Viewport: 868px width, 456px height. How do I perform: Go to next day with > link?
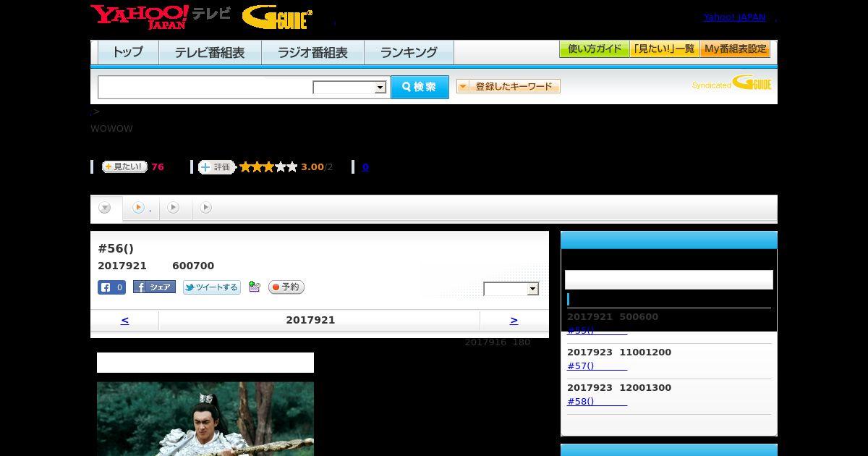pos(514,320)
